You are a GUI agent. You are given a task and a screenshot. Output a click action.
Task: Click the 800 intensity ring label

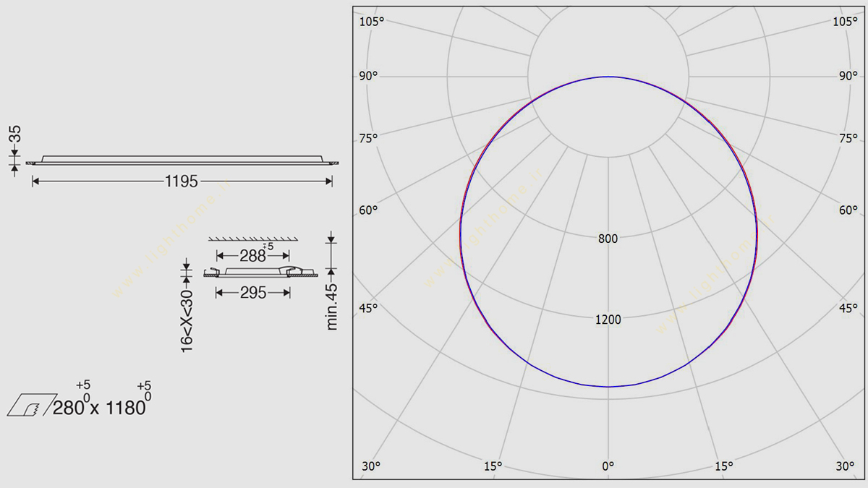[x=608, y=239]
